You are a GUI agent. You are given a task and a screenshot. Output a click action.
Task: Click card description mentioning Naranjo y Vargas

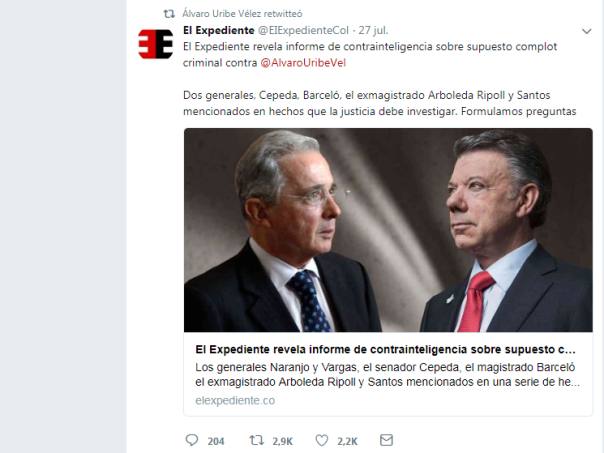click(x=387, y=374)
